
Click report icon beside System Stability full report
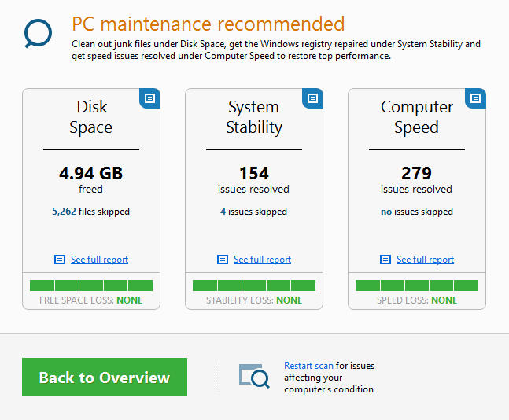223,260
